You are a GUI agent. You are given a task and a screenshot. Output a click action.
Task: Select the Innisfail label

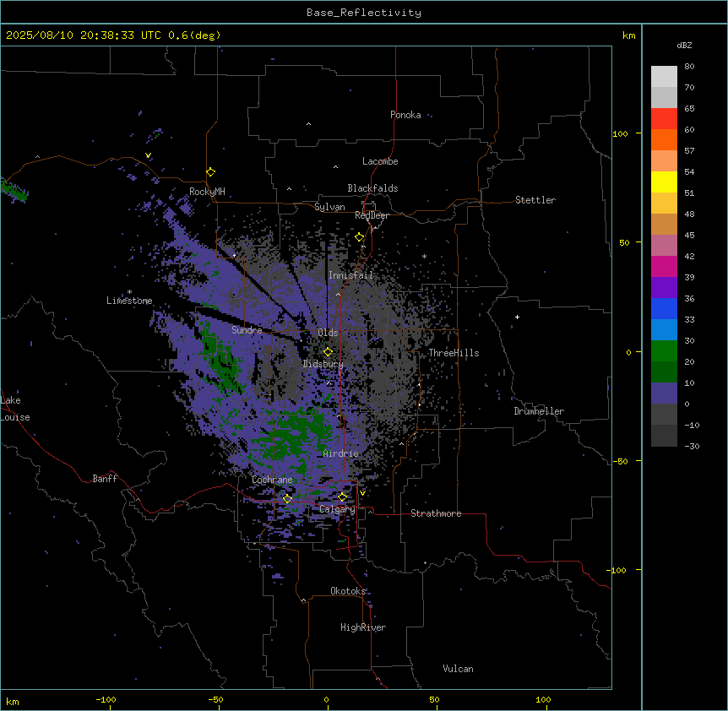point(350,275)
